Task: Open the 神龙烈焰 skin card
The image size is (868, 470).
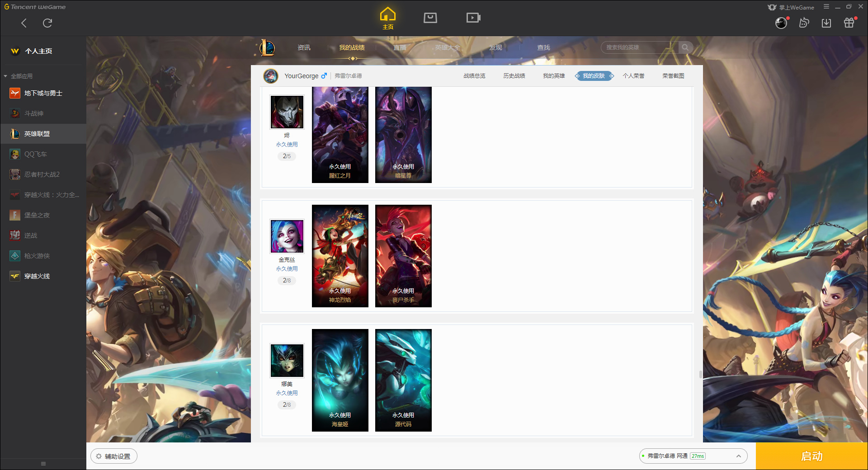Action: coord(340,256)
